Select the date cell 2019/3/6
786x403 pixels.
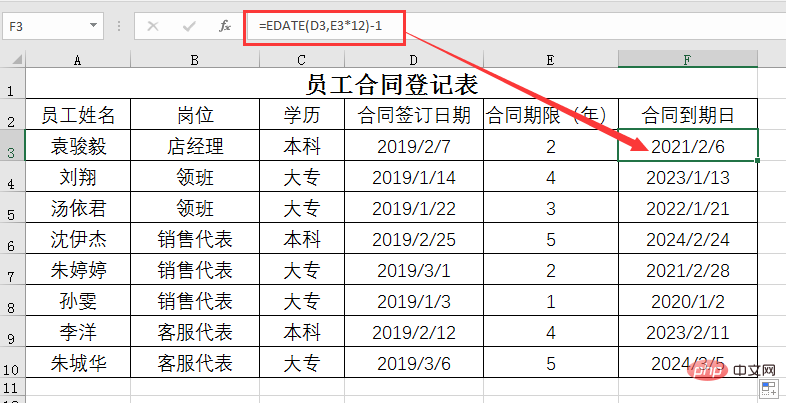pos(414,362)
